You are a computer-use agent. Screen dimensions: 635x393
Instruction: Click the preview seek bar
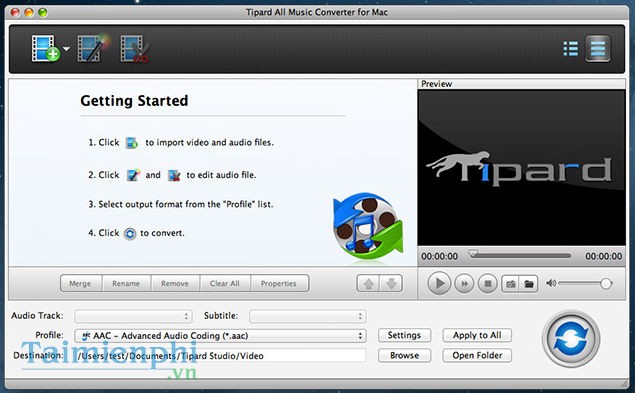(520, 255)
